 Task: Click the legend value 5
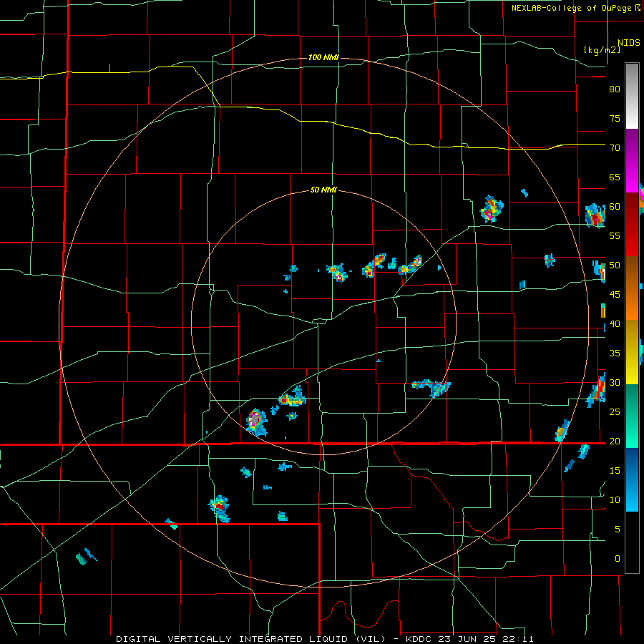(618, 529)
